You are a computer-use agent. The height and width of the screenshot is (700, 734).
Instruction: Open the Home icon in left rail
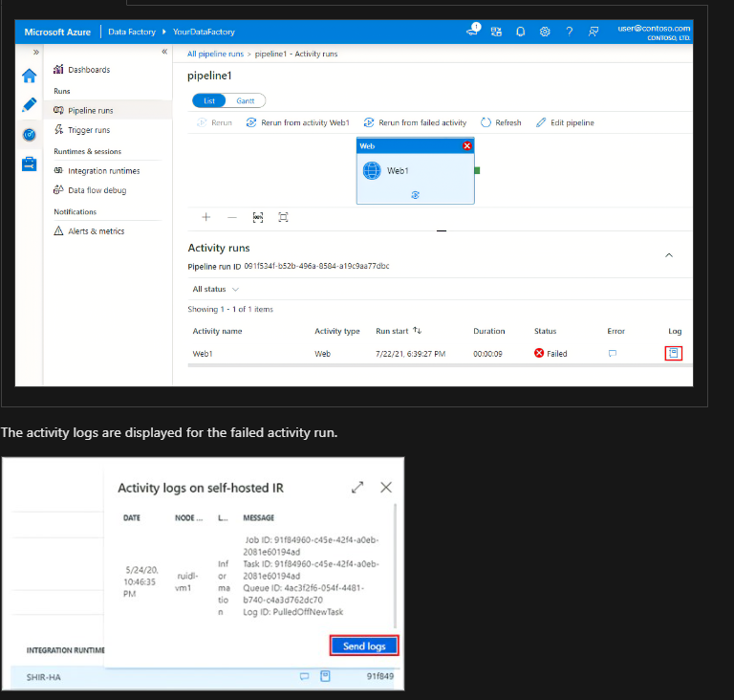(29, 76)
